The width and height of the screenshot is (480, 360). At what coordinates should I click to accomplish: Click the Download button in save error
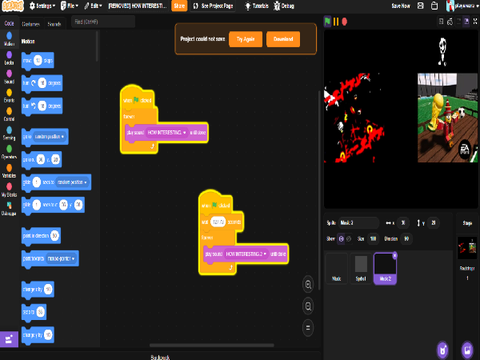click(283, 39)
